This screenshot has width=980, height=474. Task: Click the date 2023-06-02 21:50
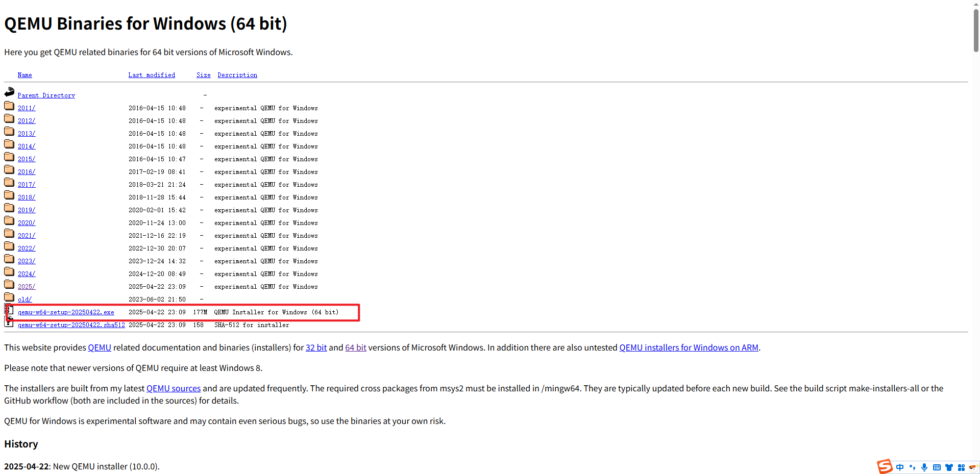tap(157, 300)
